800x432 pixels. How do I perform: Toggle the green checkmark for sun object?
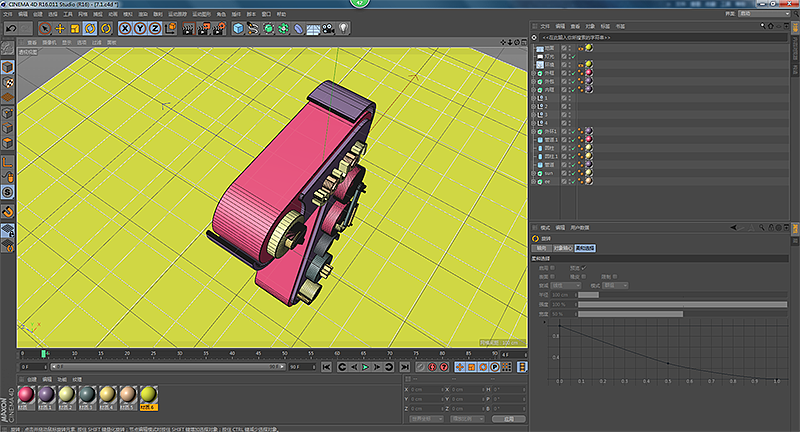[573, 173]
